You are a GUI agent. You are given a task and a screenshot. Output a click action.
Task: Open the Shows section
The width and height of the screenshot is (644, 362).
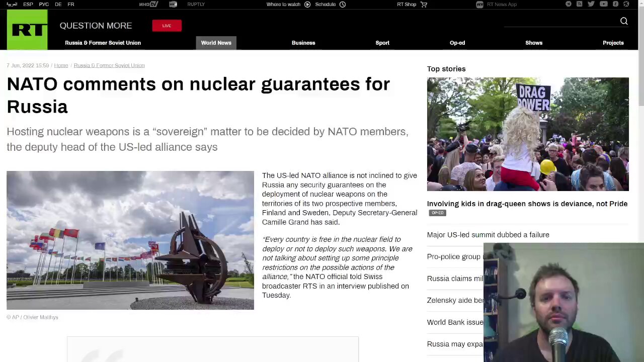[534, 43]
